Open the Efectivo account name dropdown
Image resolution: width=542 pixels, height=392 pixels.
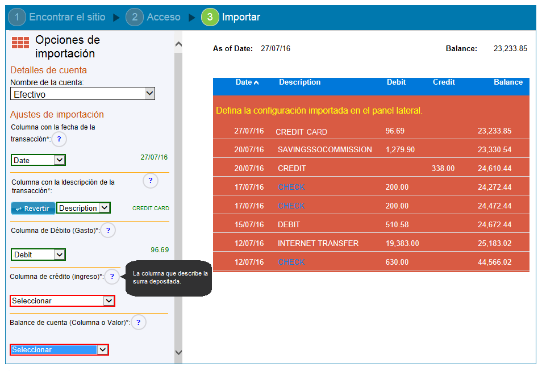pyautogui.click(x=82, y=94)
